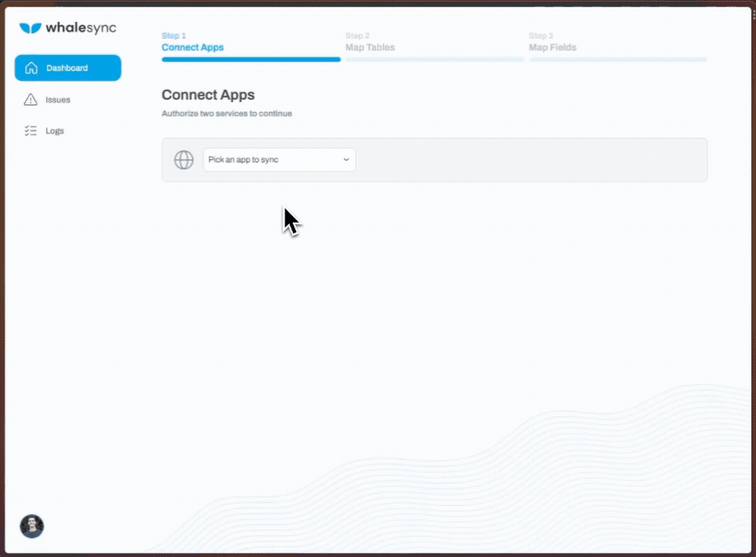The image size is (756, 557).
Task: Open the user profile avatar
Action: 32,526
